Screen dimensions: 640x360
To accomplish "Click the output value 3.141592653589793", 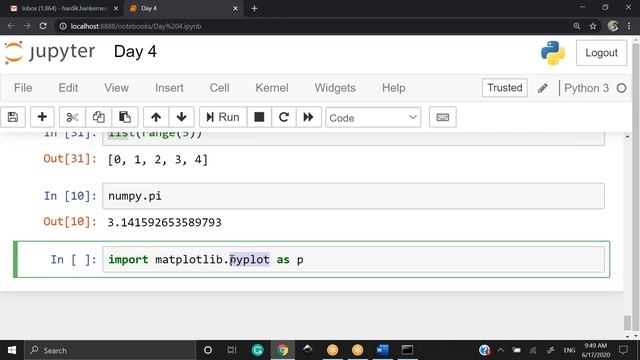I will click(164, 222).
